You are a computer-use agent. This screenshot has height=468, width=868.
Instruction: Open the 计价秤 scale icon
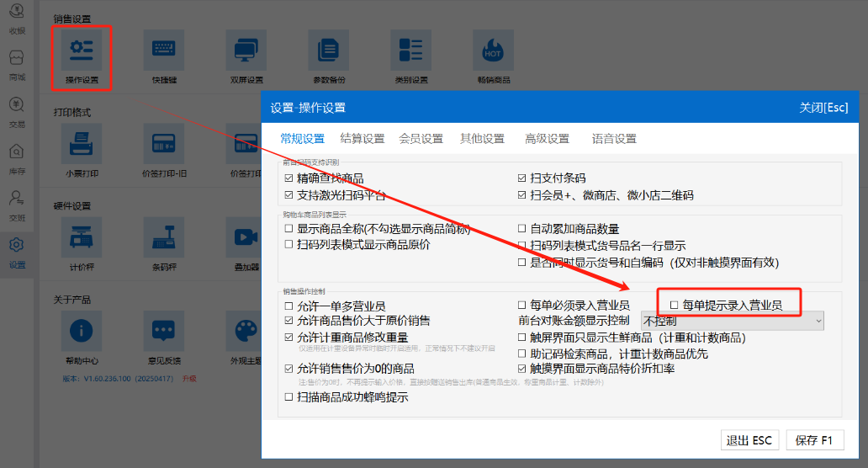coord(82,237)
